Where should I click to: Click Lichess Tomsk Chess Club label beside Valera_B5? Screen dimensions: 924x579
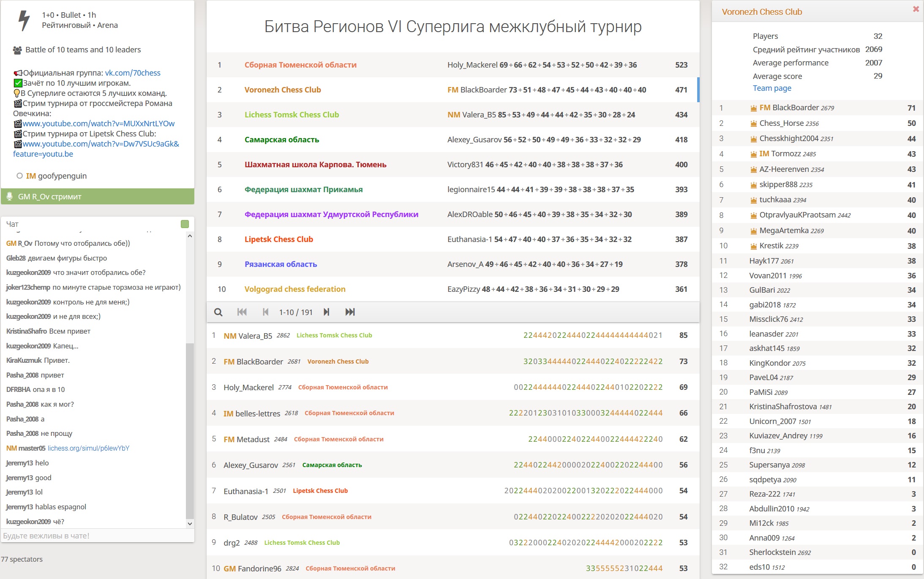click(x=334, y=335)
